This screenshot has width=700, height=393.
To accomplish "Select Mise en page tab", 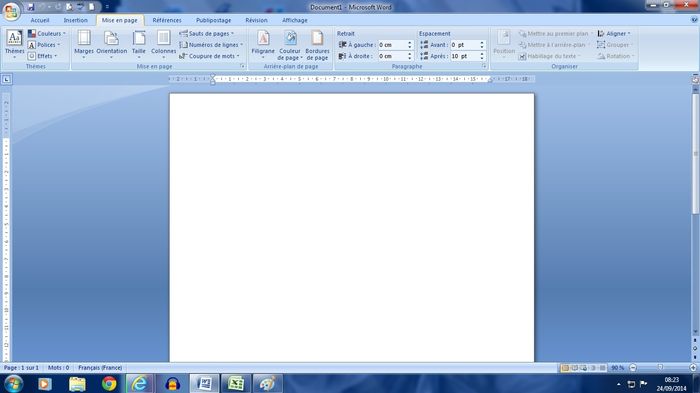I will pos(120,20).
